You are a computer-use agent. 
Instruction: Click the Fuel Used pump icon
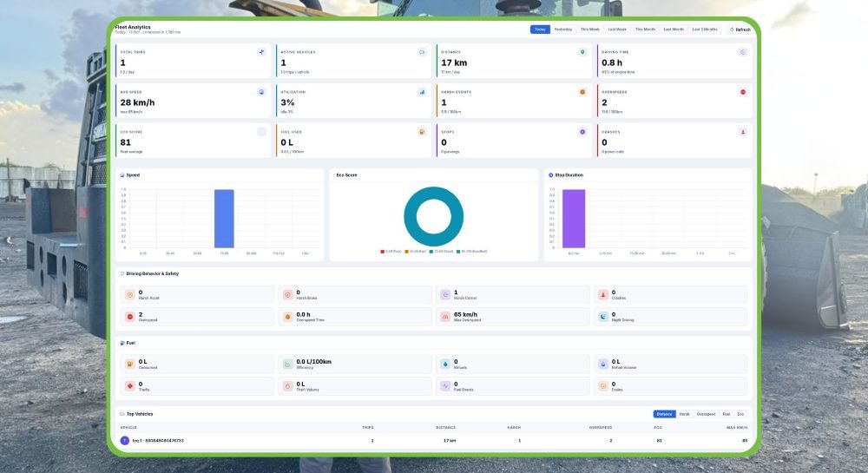point(422,132)
